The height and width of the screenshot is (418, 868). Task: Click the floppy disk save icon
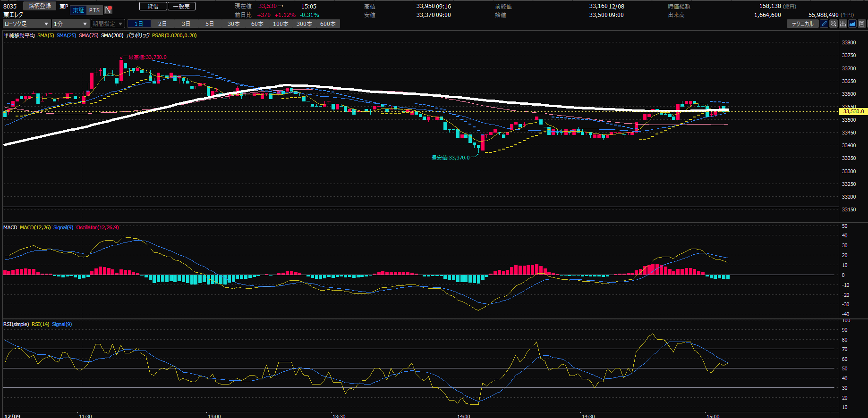point(862,24)
